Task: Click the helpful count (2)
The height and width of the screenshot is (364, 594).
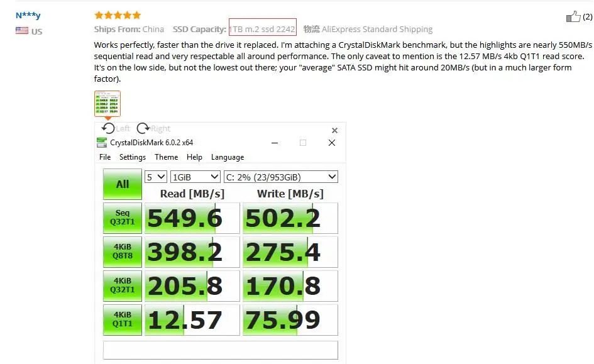Action: (588, 17)
